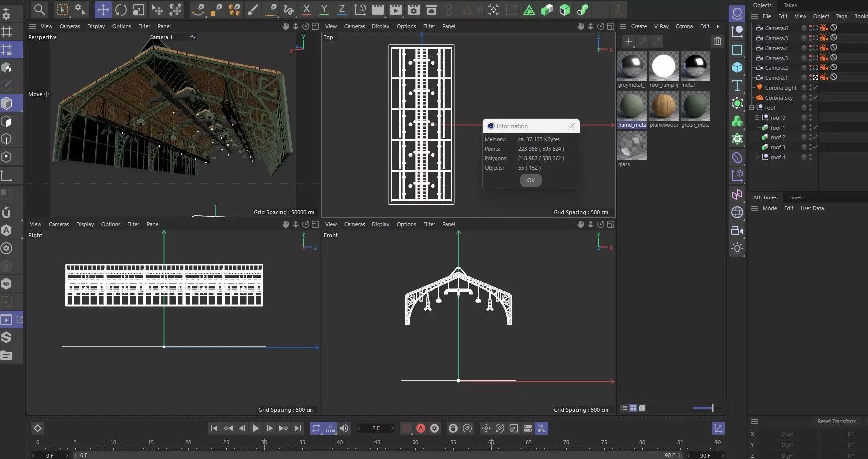
Task: Toggle loop playback mode button
Action: pyautogui.click(x=316, y=428)
